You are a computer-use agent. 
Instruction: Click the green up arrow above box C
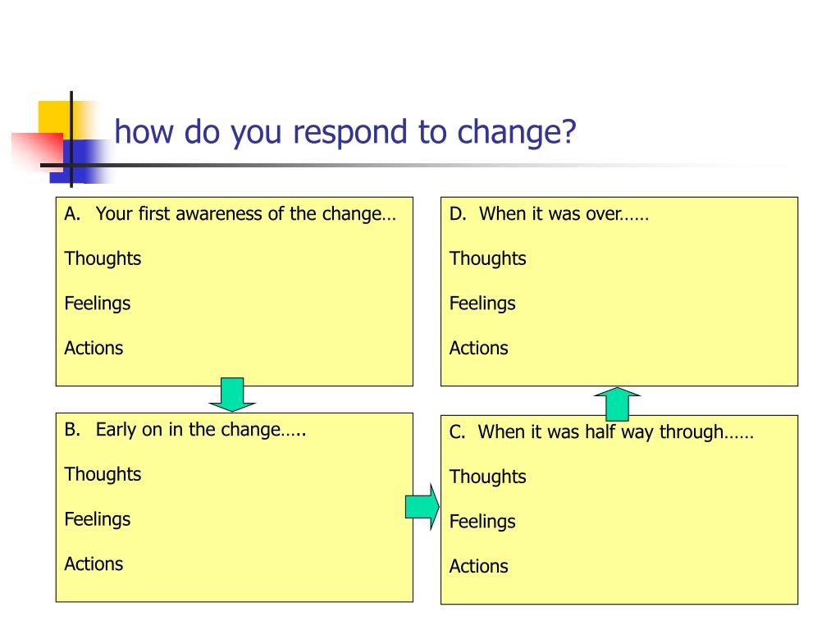[617, 404]
